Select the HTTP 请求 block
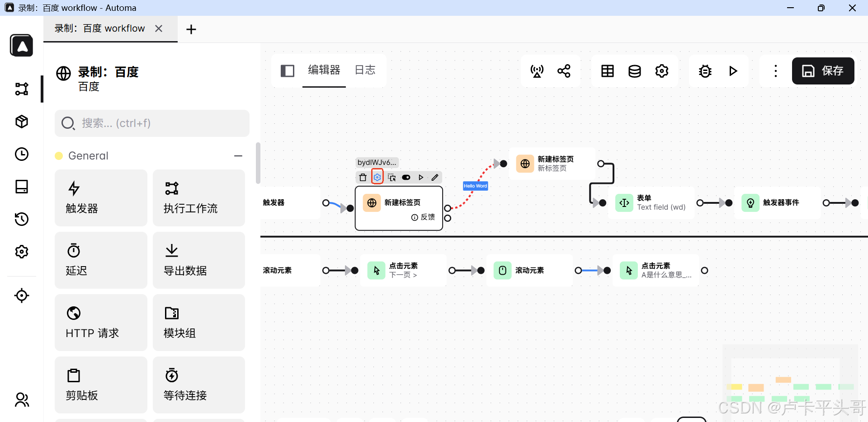The image size is (868, 422). point(101,322)
